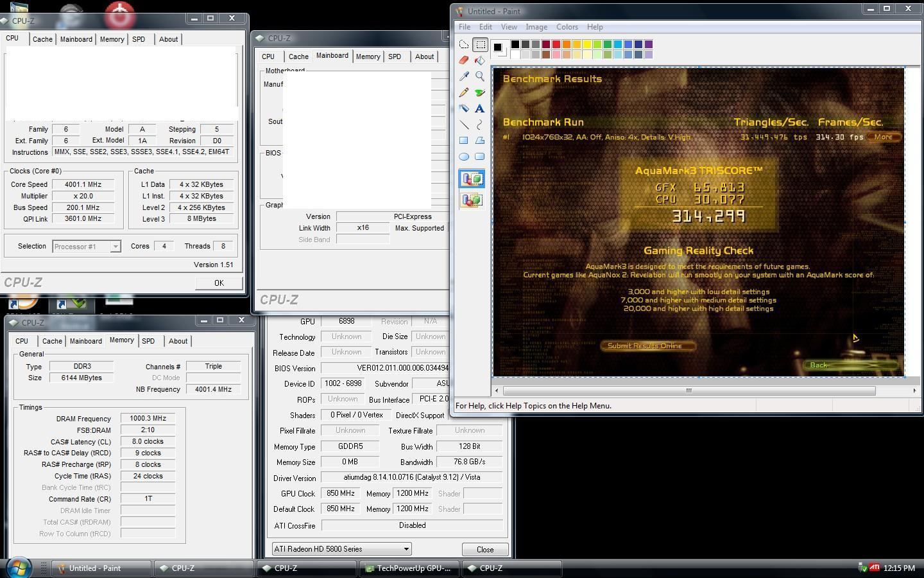Click the Driver Version field in GPU-Z
The image size is (924, 578).
pyautogui.click(x=412, y=477)
